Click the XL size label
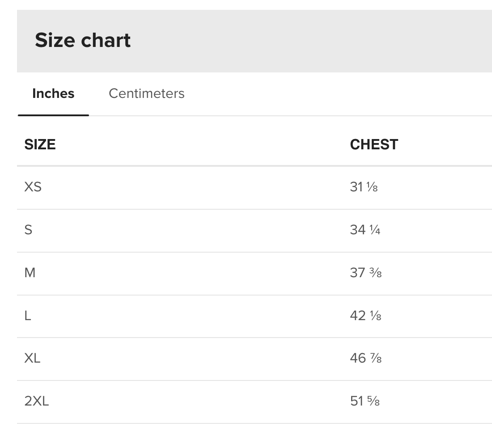The image size is (492, 448). (x=32, y=358)
